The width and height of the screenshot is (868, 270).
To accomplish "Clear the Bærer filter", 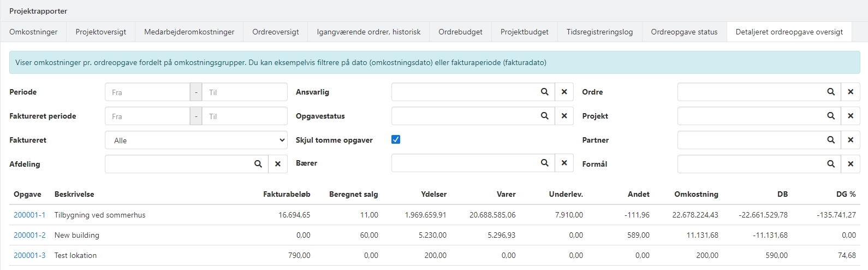I will click(564, 163).
